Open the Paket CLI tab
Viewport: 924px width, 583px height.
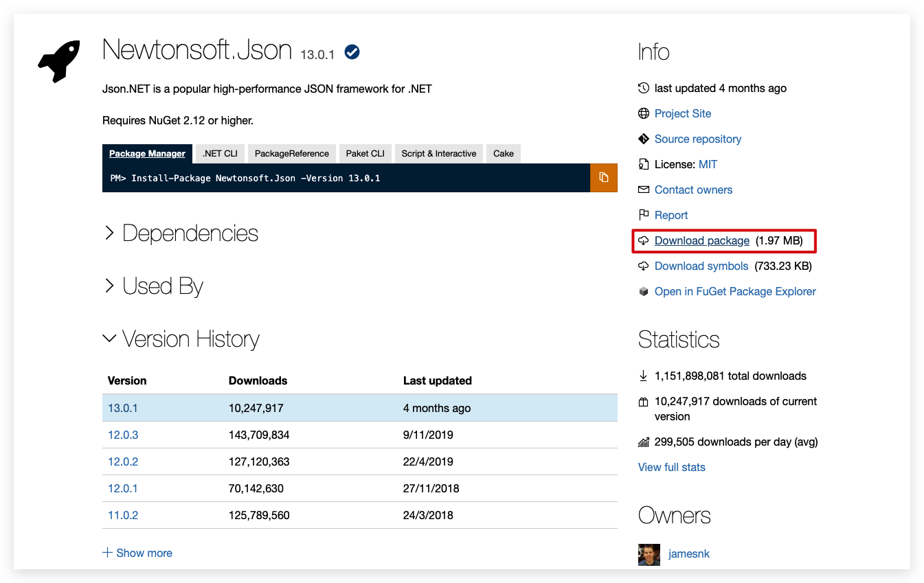click(365, 153)
